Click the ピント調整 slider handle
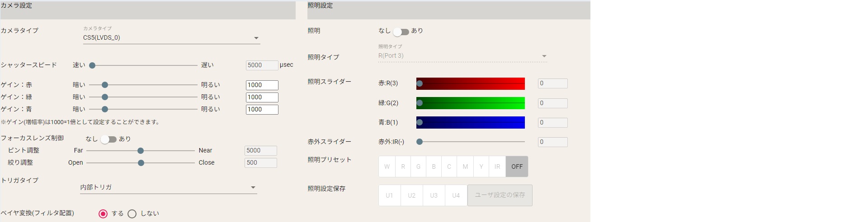Viewport: 868px width, 222px height. (x=141, y=151)
